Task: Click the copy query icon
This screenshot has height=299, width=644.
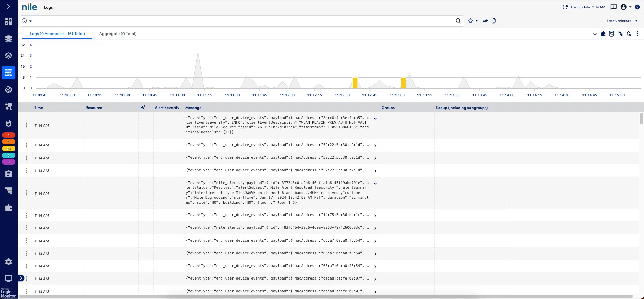Action: [494, 21]
